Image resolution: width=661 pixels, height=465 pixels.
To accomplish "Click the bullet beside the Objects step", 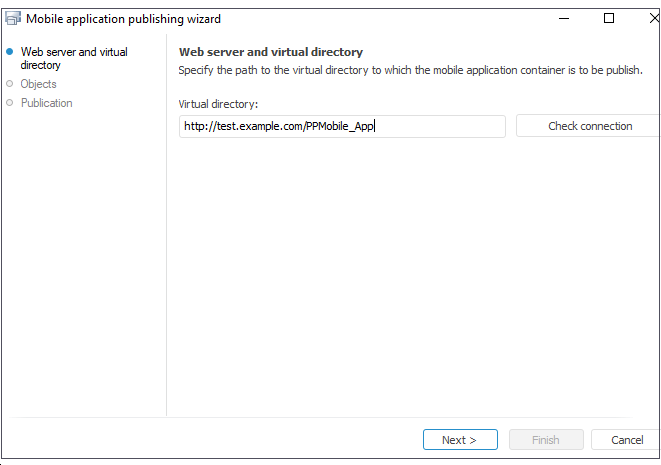I will pos(10,84).
